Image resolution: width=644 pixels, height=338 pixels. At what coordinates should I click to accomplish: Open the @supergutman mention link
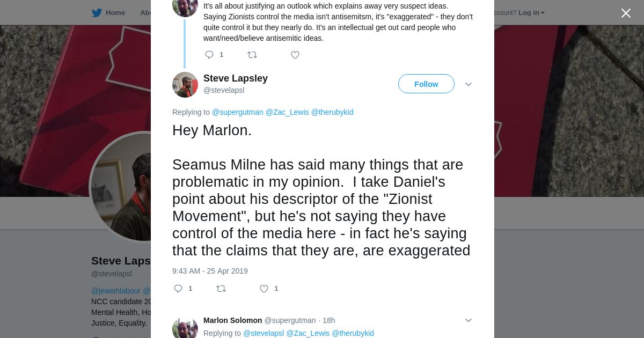point(238,112)
